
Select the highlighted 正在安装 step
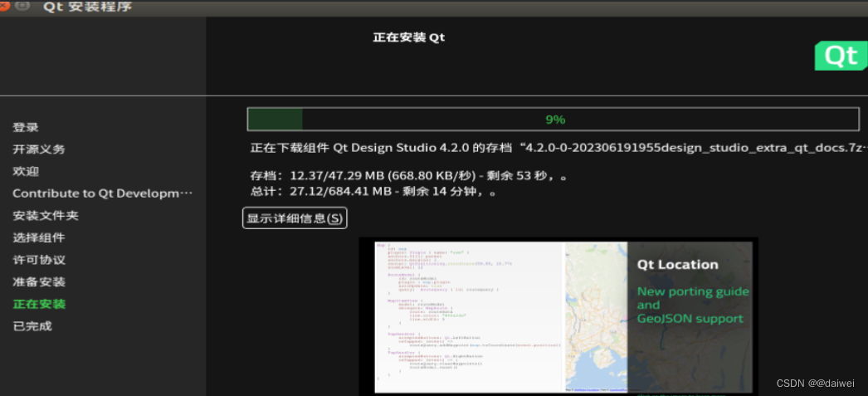tap(39, 305)
